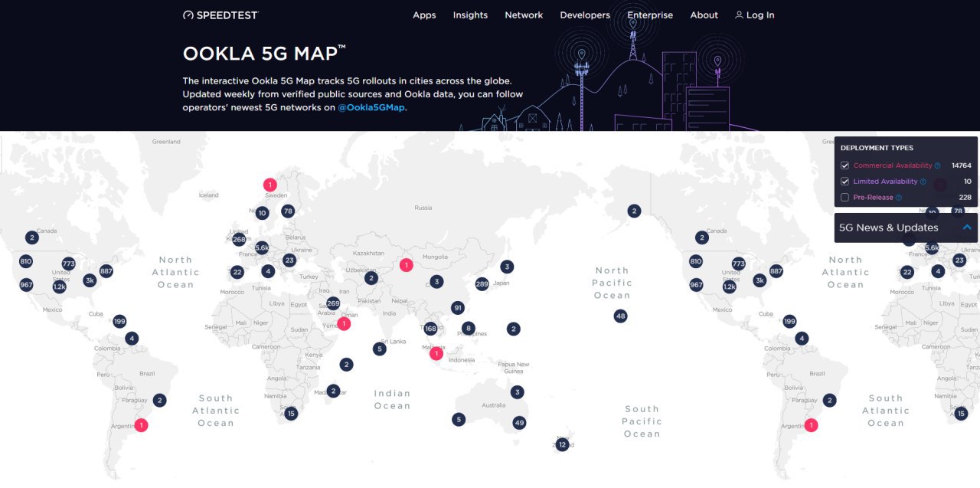This screenshot has width=980, height=488.
Task: Click the North Pacific Ocean label
Action: tap(612, 283)
